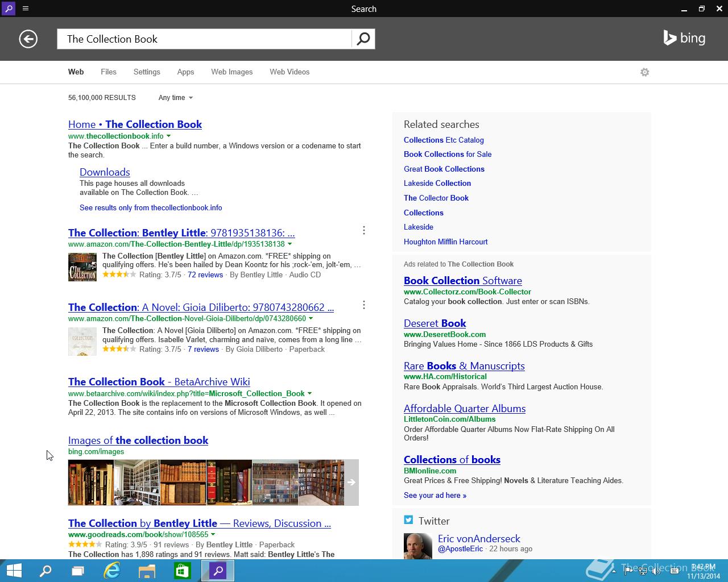Viewport: 728px width, 582px height.
Task: Open 7 reviews link
Action: click(x=203, y=349)
